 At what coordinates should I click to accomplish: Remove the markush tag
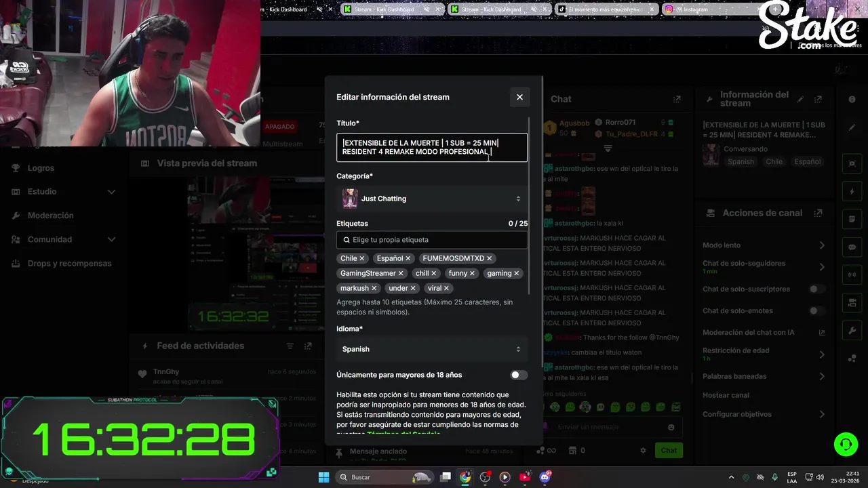point(374,288)
